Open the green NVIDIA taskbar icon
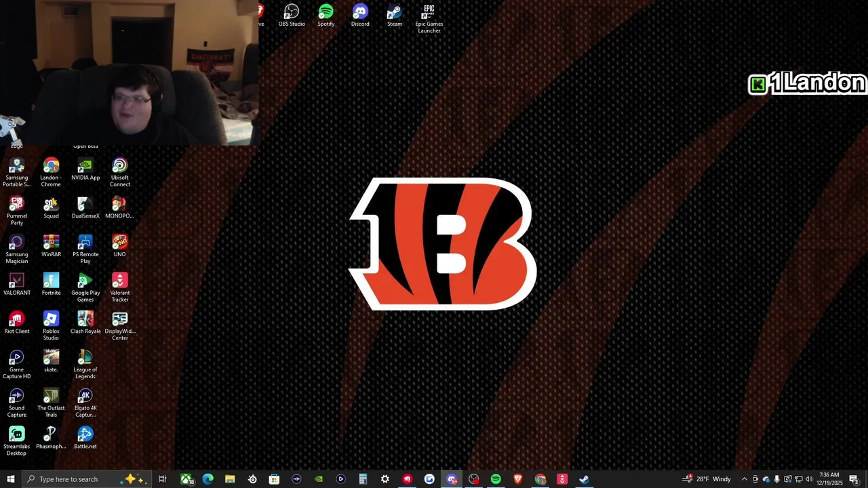The width and height of the screenshot is (868, 488). click(x=319, y=479)
